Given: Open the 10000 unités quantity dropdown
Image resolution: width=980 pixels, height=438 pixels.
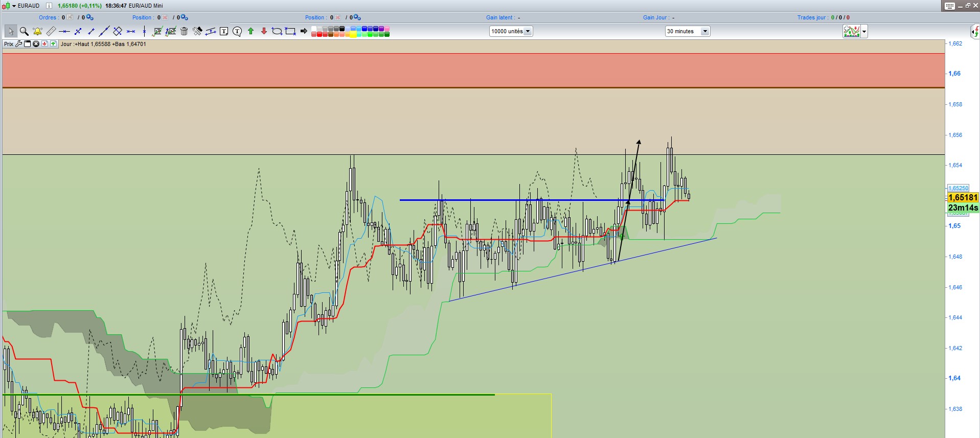Looking at the screenshot, I should [511, 31].
